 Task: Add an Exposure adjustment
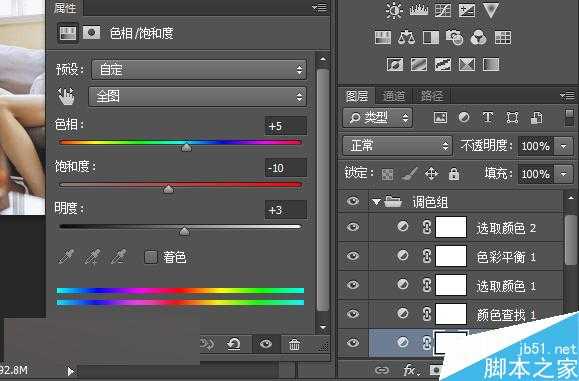[x=467, y=10]
